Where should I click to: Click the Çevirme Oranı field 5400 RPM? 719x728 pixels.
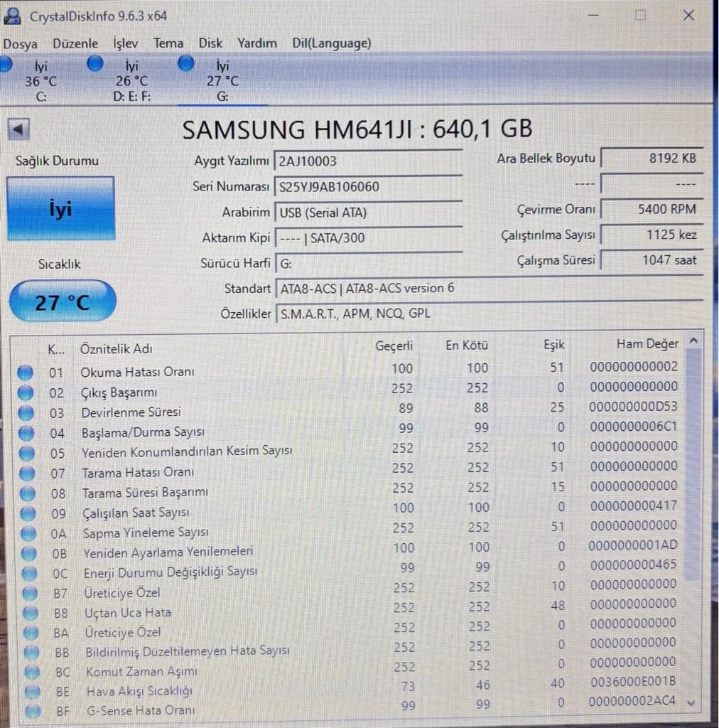[x=652, y=209]
